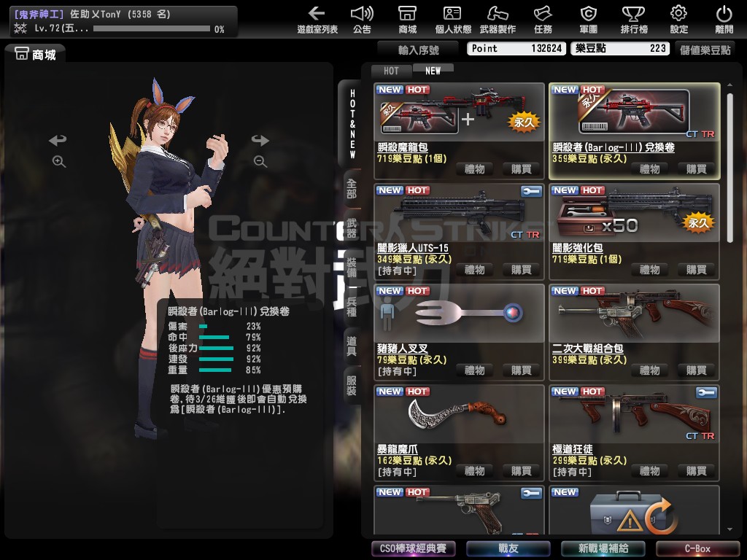Zoom in on character preview

point(59,161)
